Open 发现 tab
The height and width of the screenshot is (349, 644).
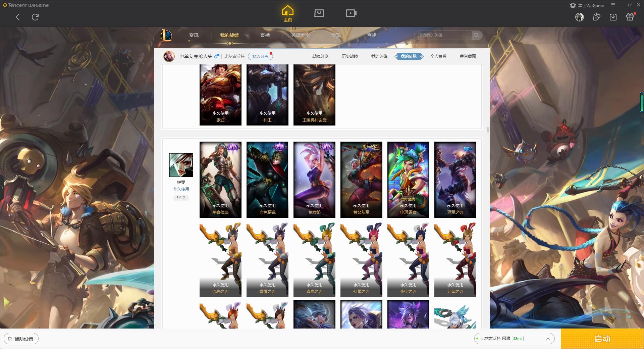pos(336,35)
